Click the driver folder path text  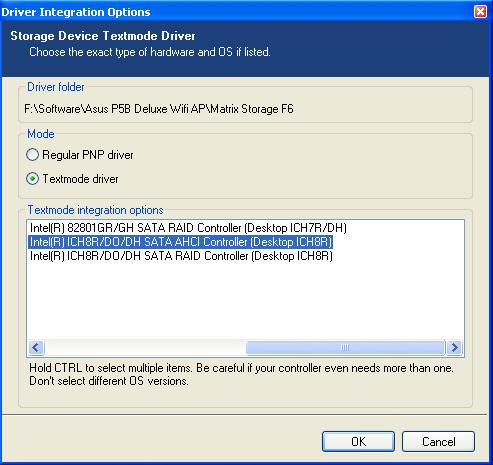coord(159,109)
